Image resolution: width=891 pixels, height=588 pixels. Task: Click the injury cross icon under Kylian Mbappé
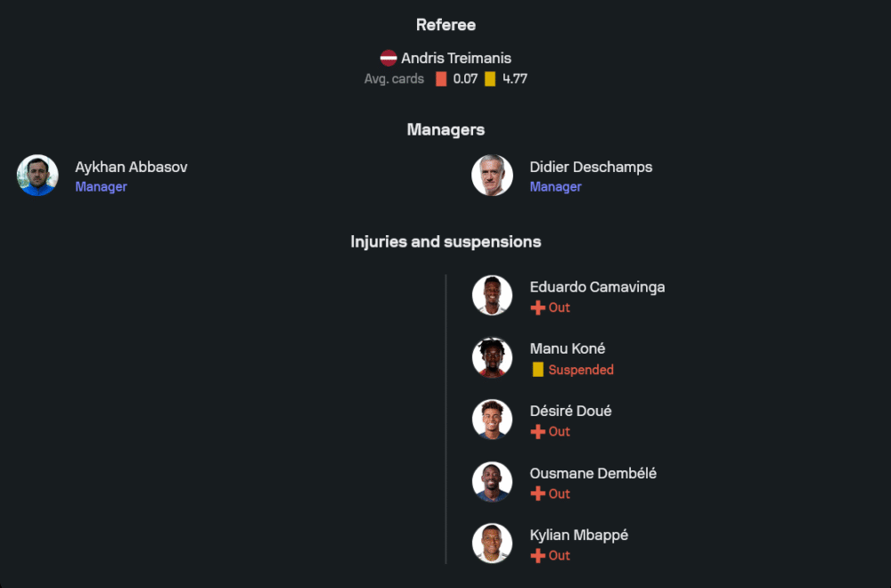click(x=537, y=556)
